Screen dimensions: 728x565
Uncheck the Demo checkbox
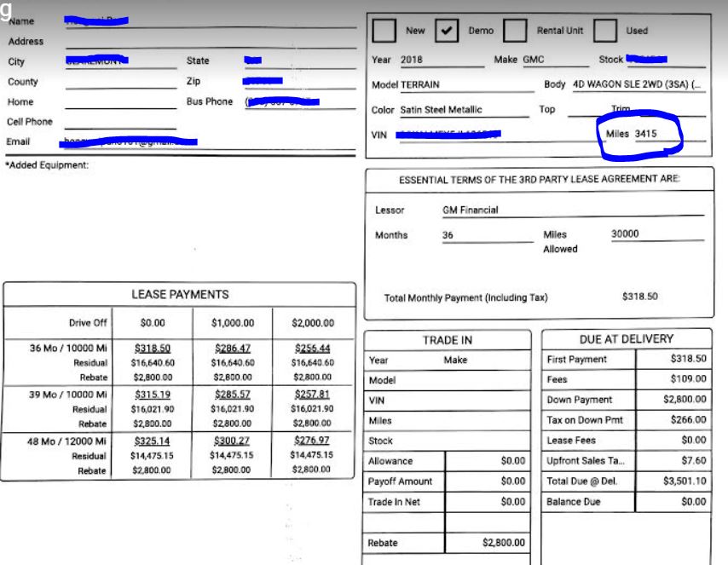tap(447, 31)
